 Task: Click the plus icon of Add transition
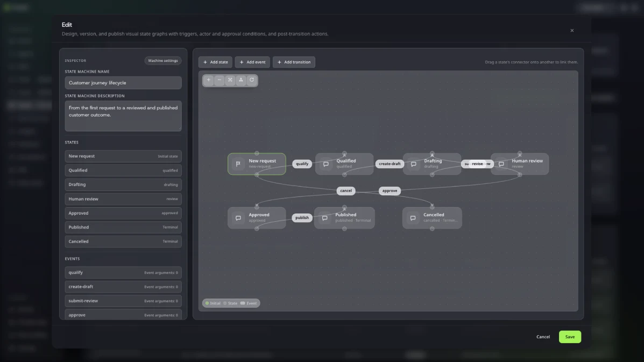click(x=279, y=62)
